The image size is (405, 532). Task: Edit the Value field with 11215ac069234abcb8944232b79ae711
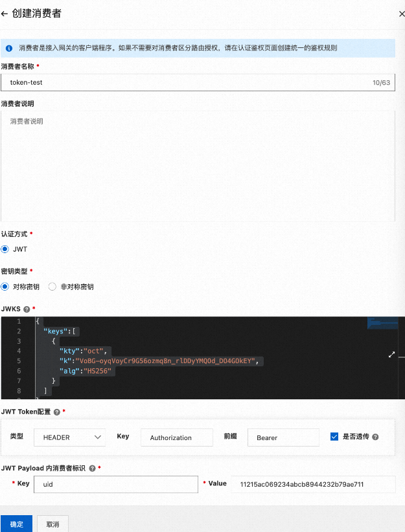pos(313,484)
